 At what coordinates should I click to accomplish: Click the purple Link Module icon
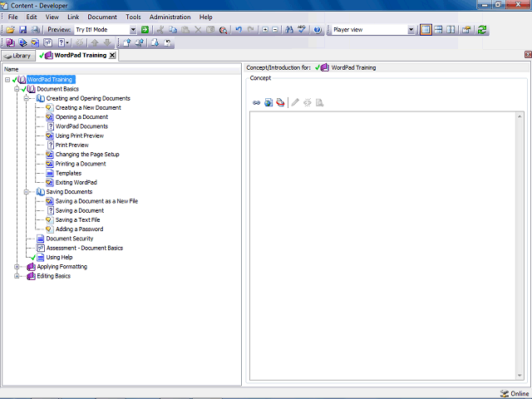[x=10, y=42]
